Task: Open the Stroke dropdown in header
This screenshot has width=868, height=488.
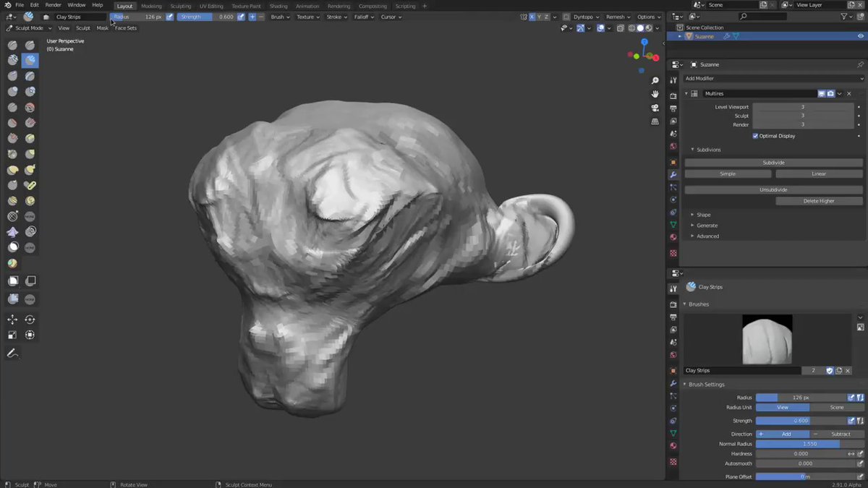Action: click(x=336, y=17)
